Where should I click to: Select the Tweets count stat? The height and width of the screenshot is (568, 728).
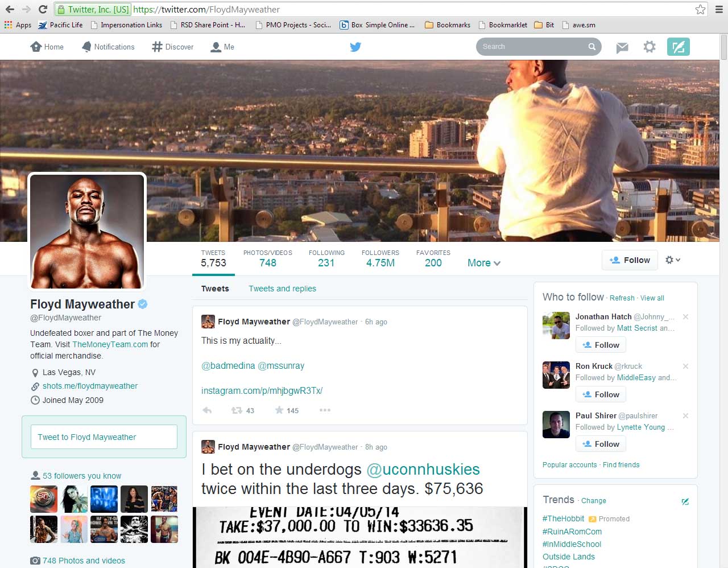(213, 258)
